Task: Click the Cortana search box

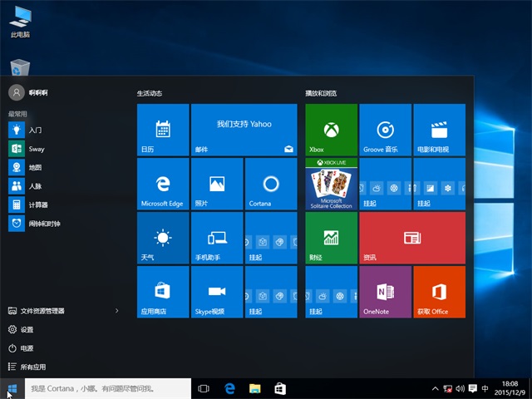Action: point(106,388)
